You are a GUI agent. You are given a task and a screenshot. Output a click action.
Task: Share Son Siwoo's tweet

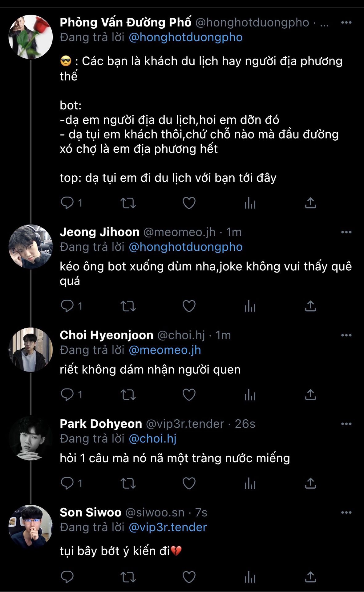tap(310, 577)
